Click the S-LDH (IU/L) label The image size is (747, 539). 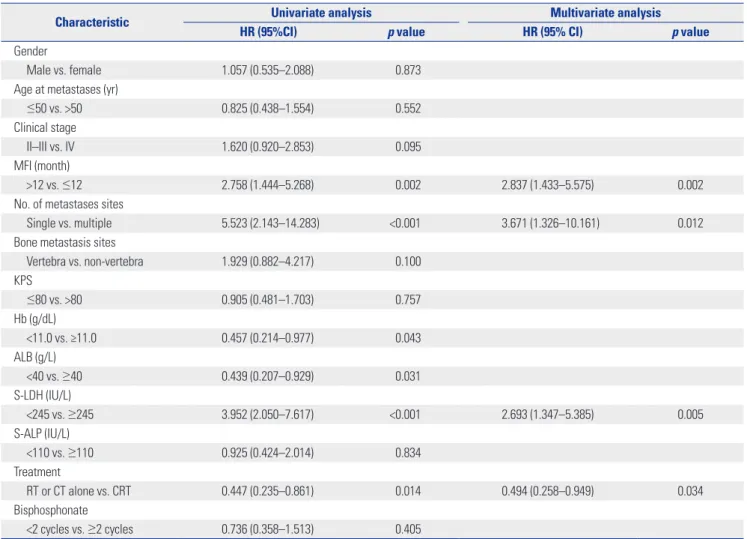[42, 395]
